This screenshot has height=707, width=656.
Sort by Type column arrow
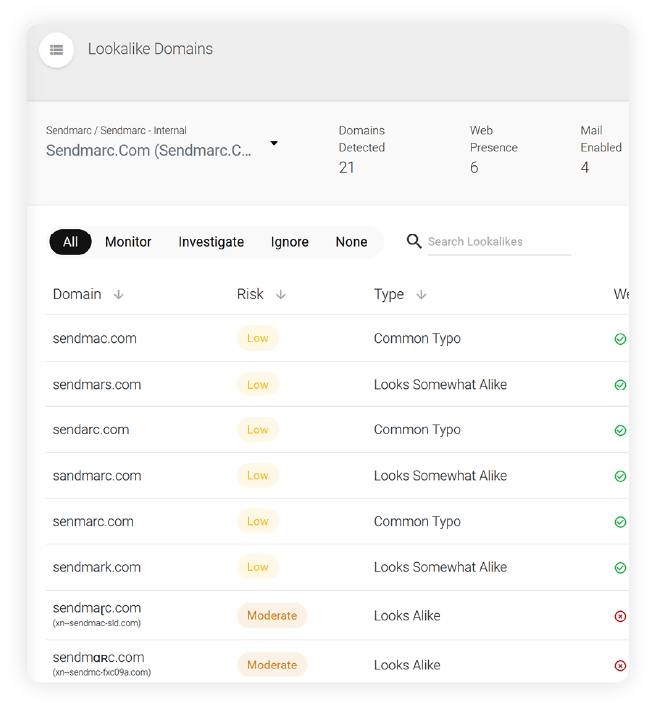421,295
